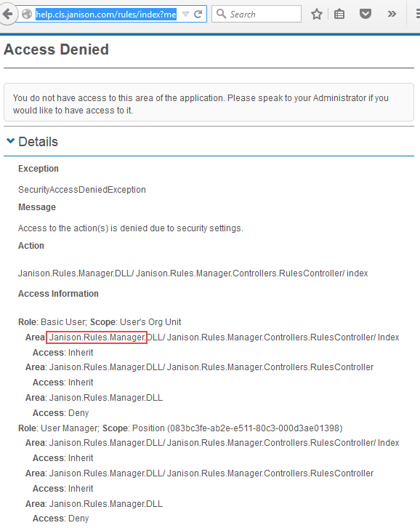The height and width of the screenshot is (528, 420).
Task: Focus the Search input field
Action: [x=257, y=14]
